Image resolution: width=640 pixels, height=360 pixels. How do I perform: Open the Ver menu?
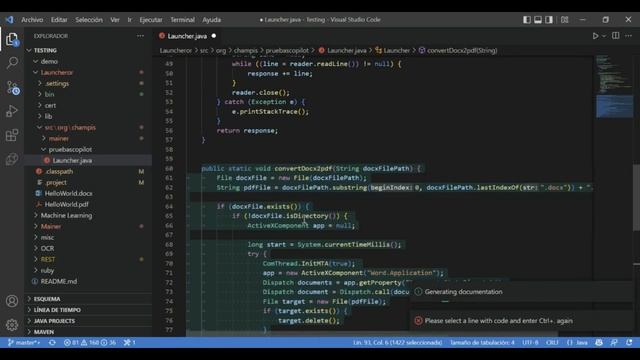coord(115,20)
